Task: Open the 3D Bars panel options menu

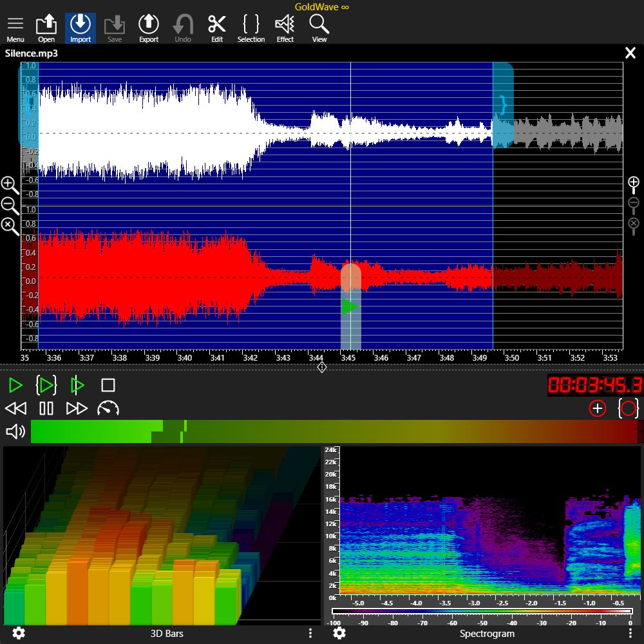Action: (310, 634)
